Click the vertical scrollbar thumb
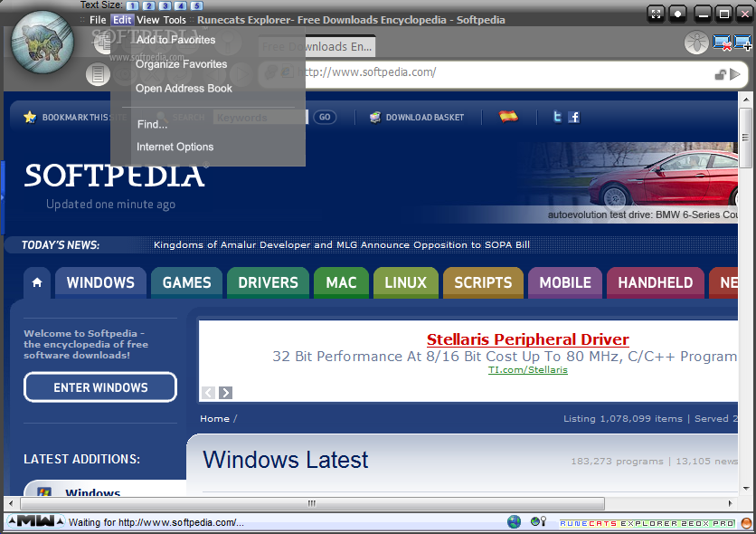The image size is (756, 534). coord(746,138)
